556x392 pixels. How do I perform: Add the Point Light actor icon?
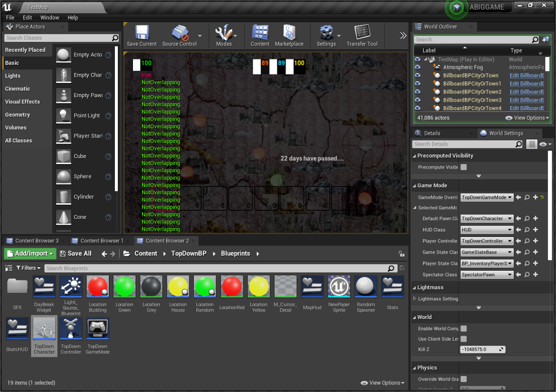point(64,116)
